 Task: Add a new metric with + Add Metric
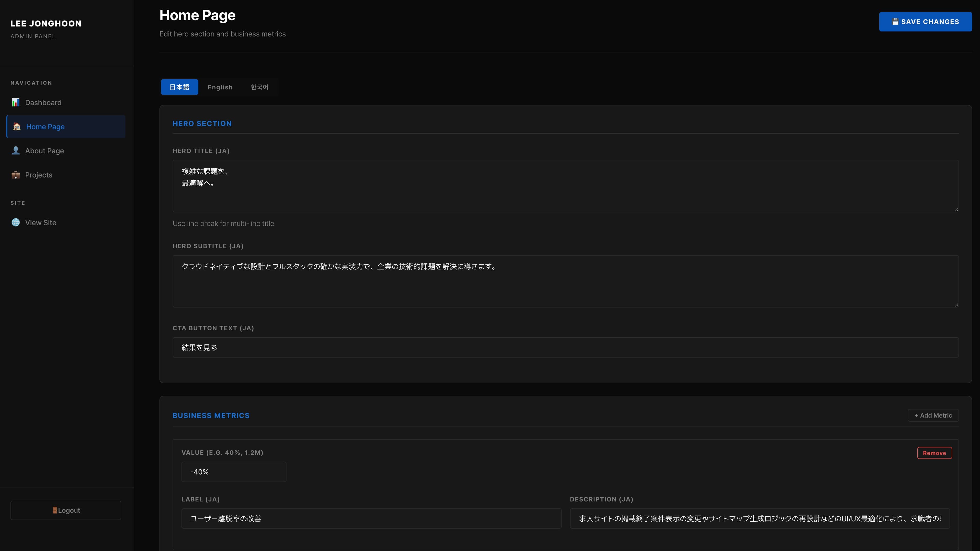pyautogui.click(x=933, y=415)
